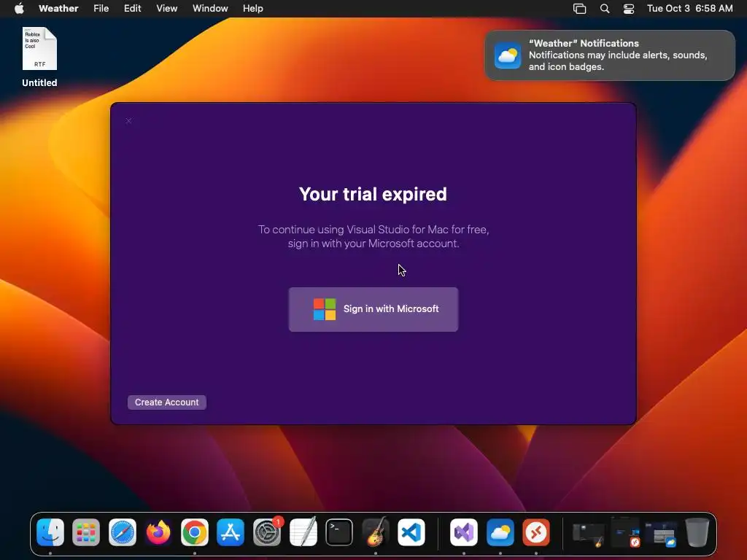Launch Google Chrome from the Dock
The width and height of the screenshot is (747, 560).
coord(194,532)
